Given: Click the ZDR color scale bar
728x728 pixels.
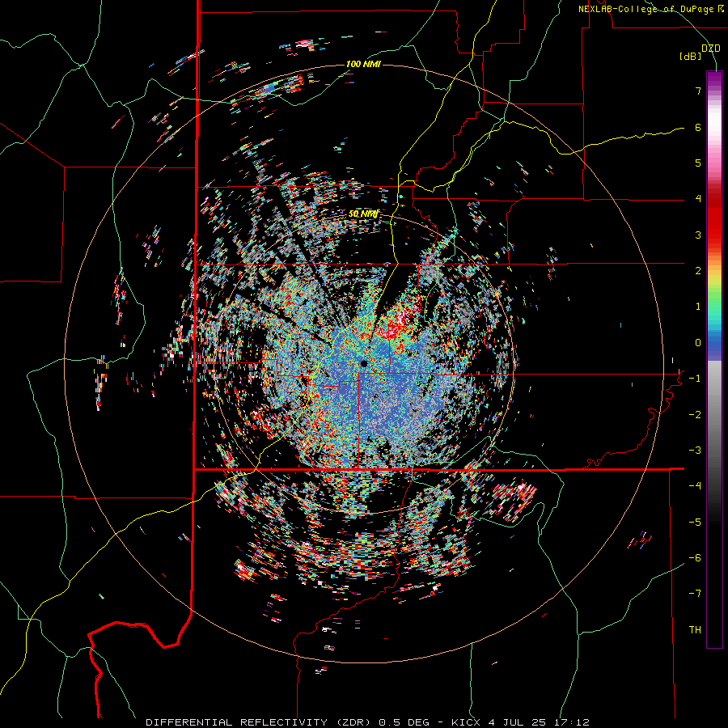Looking at the screenshot, I should tap(714, 359).
